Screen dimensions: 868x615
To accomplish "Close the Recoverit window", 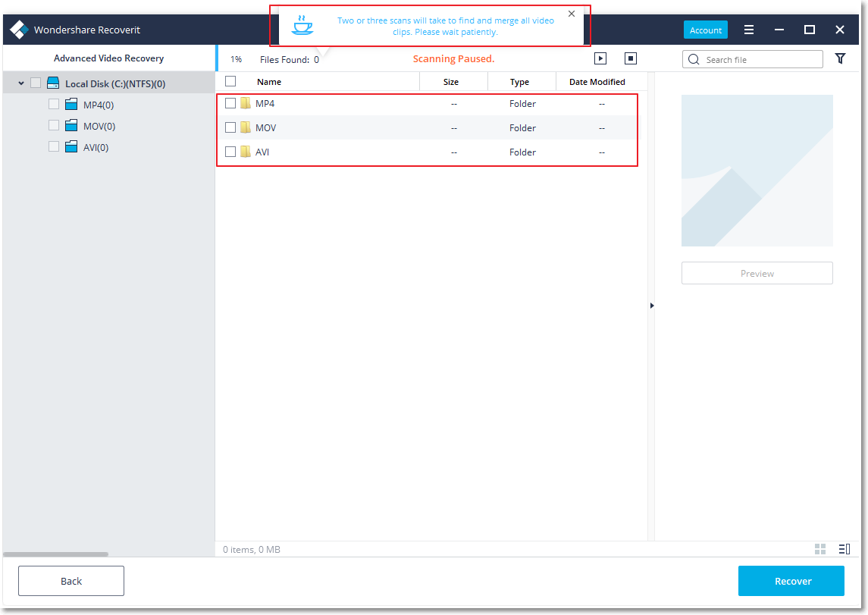I will pyautogui.click(x=840, y=30).
